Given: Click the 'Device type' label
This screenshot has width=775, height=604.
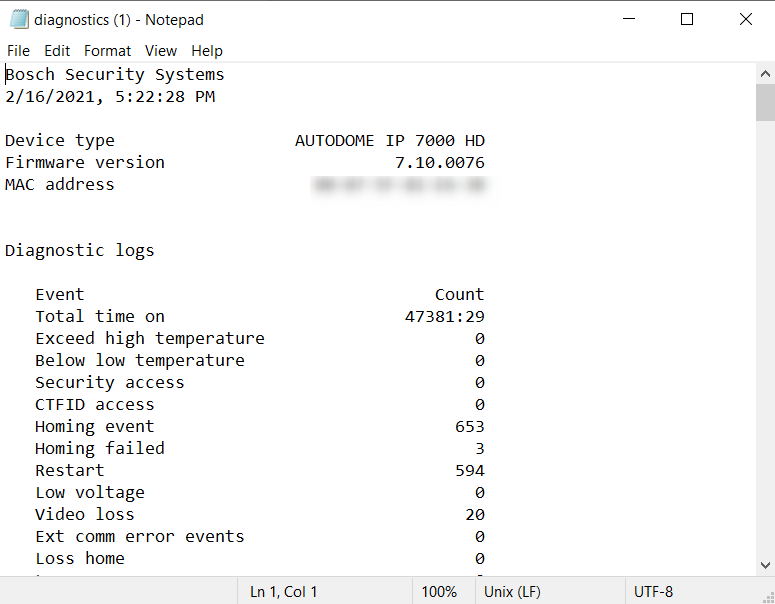Looking at the screenshot, I should [x=60, y=141].
